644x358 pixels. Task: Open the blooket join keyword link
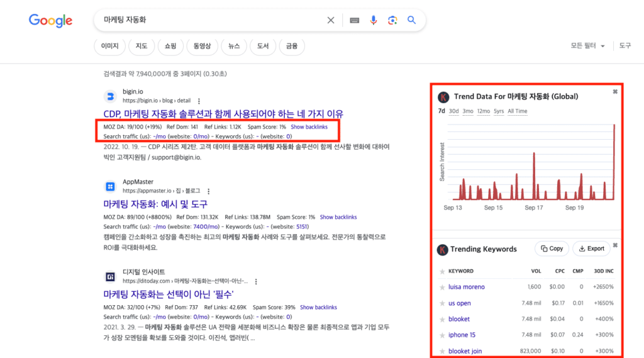coord(465,351)
